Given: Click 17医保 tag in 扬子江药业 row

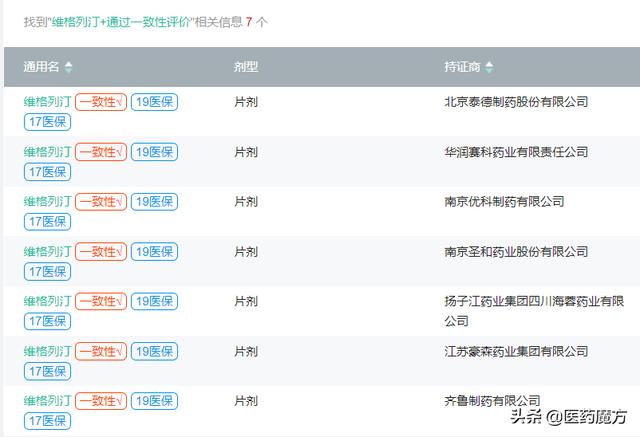Looking at the screenshot, I should [47, 322].
